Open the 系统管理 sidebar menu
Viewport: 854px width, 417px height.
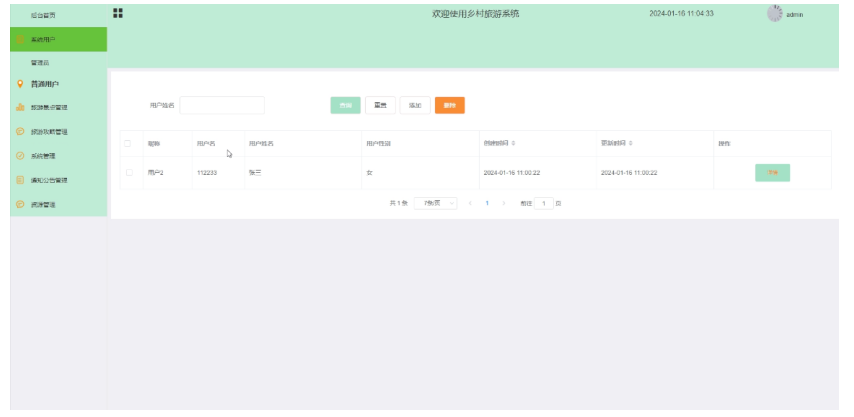pyautogui.click(x=58, y=156)
